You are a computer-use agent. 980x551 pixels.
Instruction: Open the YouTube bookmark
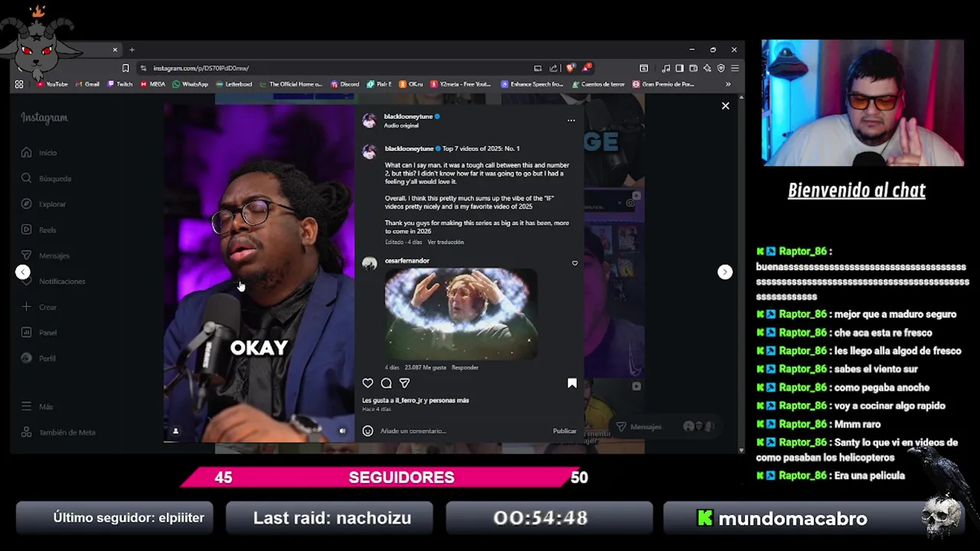pos(52,84)
